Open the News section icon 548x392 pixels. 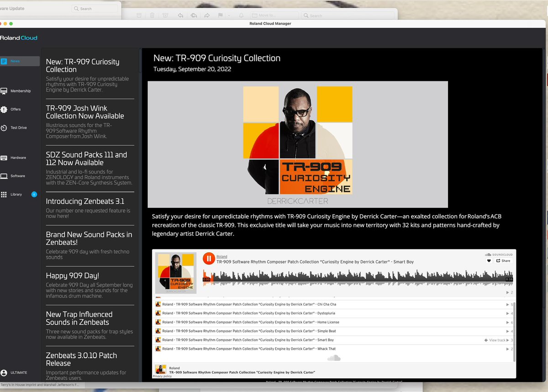(4, 61)
